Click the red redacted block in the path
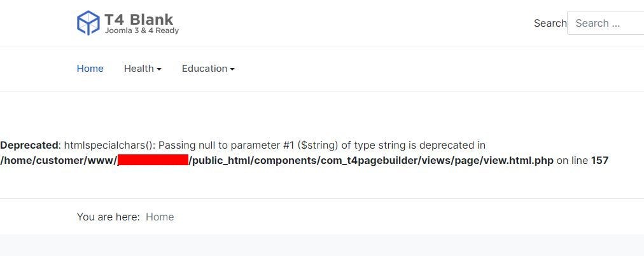This screenshot has height=256, width=644. 153,160
